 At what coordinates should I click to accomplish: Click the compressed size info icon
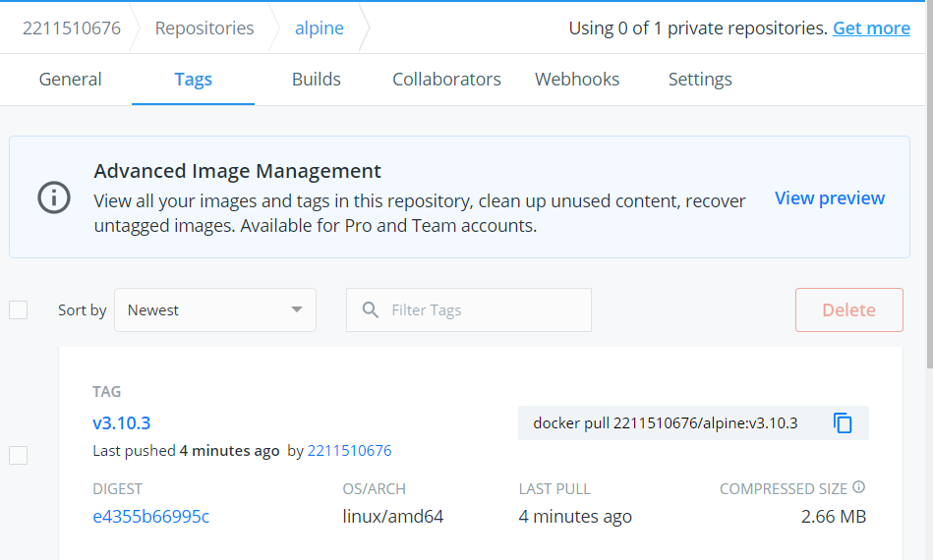coord(858,487)
